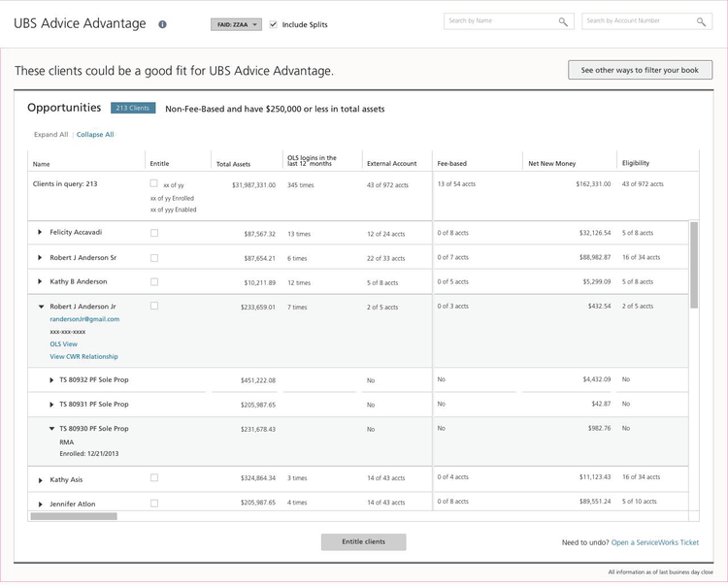728x587 pixels.
Task: Click the Name column header
Action: [x=42, y=164]
